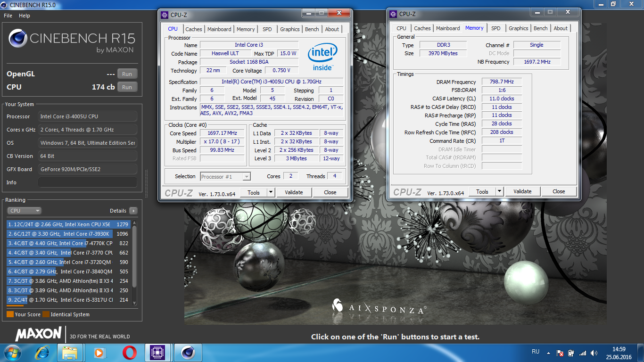Switch to Mainboard tab in right CPU-Z window
This screenshot has width=644, height=362.
(x=448, y=28)
